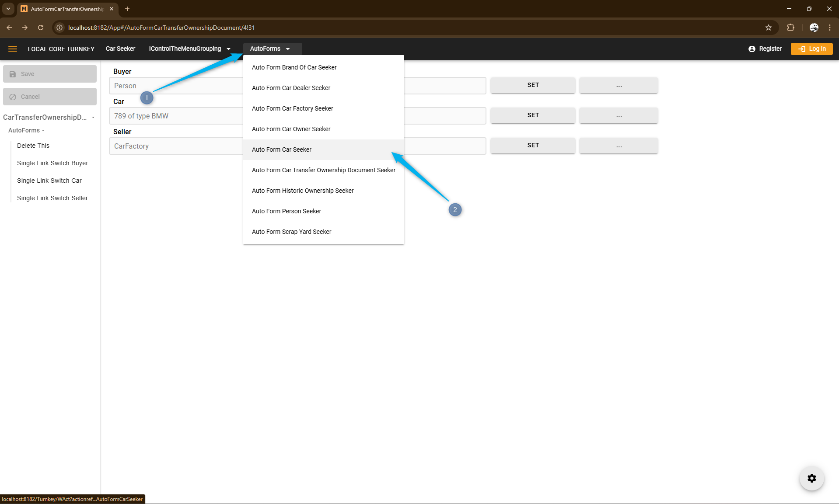Click the Car input field with 789 BMW
This screenshot has width=839, height=504.
[176, 116]
